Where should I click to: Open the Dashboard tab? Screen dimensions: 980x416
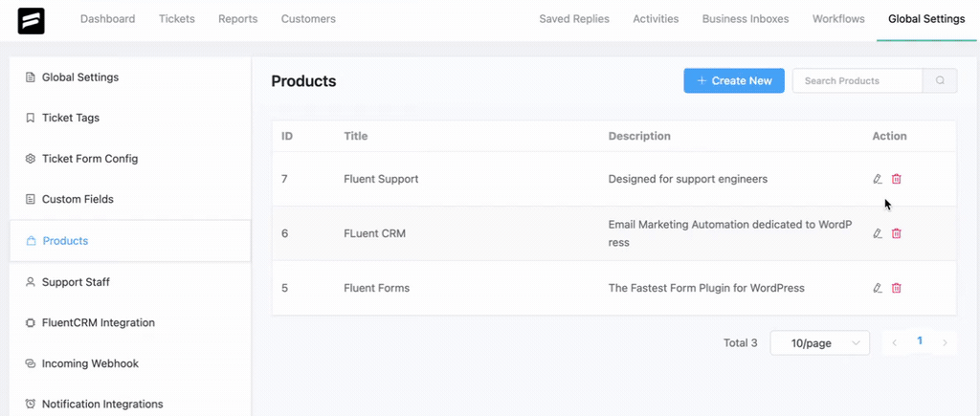[x=107, y=19]
